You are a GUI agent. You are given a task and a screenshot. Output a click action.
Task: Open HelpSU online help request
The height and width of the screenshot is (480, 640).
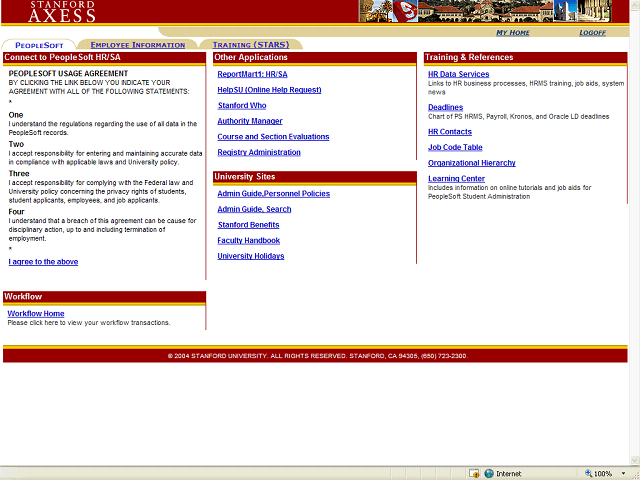[x=269, y=90]
